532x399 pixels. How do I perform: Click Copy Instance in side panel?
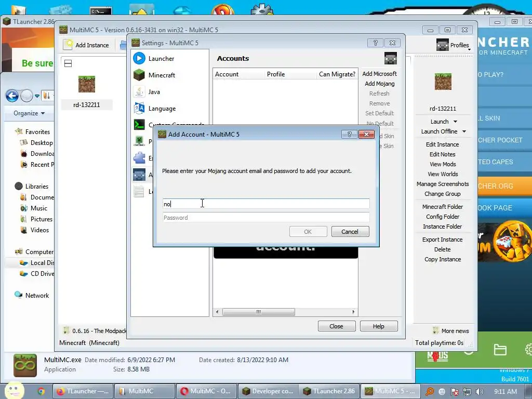[x=443, y=259]
